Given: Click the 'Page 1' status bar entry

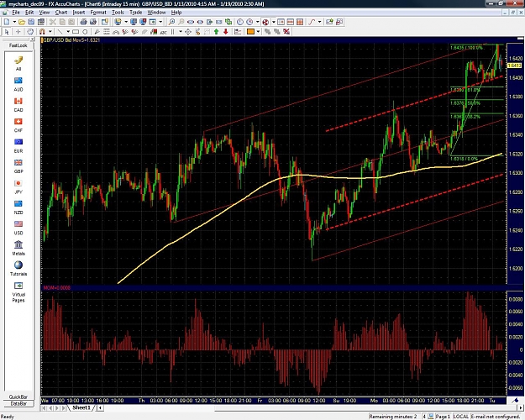Looking at the screenshot, I should [443, 417].
